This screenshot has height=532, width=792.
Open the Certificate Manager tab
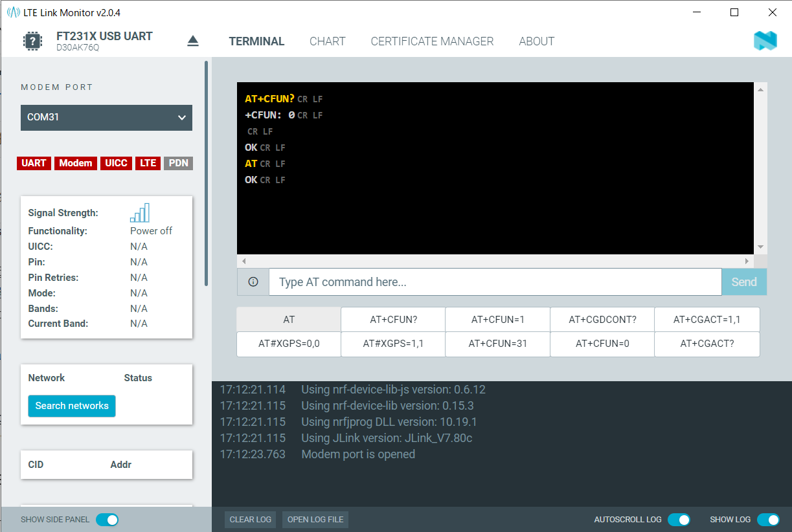(x=432, y=41)
